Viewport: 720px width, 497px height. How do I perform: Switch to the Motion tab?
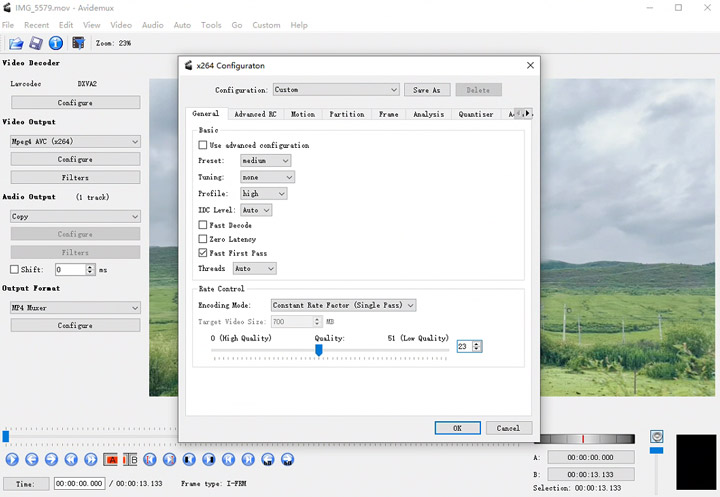302,114
